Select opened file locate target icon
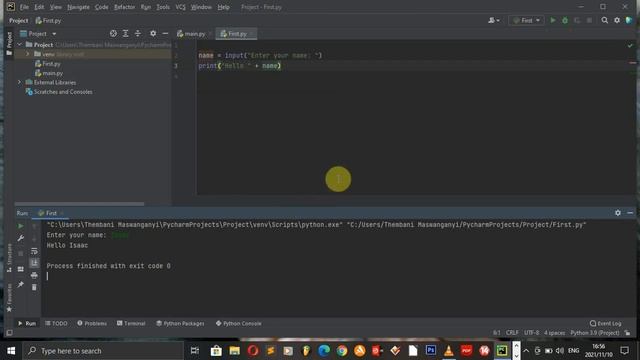 tap(113, 33)
